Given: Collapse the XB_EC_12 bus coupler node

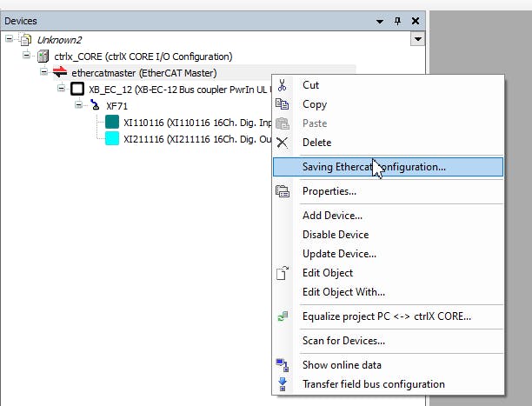Looking at the screenshot, I should [x=62, y=89].
